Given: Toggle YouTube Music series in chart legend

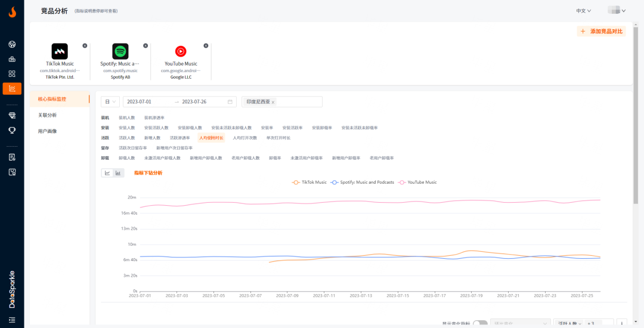Looking at the screenshot, I should click(417, 182).
